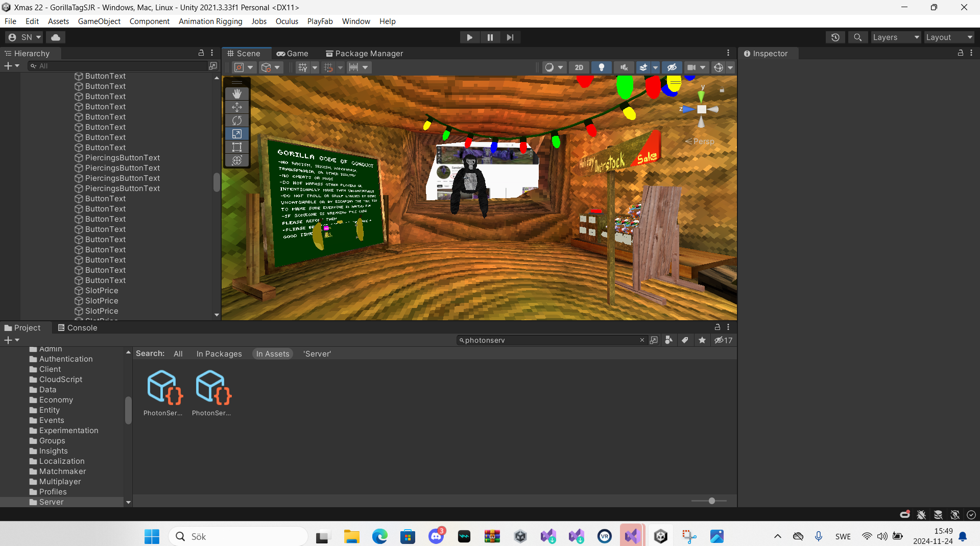The width and height of the screenshot is (980, 546).
Task: Clear the photonserv search field
Action: 642,340
